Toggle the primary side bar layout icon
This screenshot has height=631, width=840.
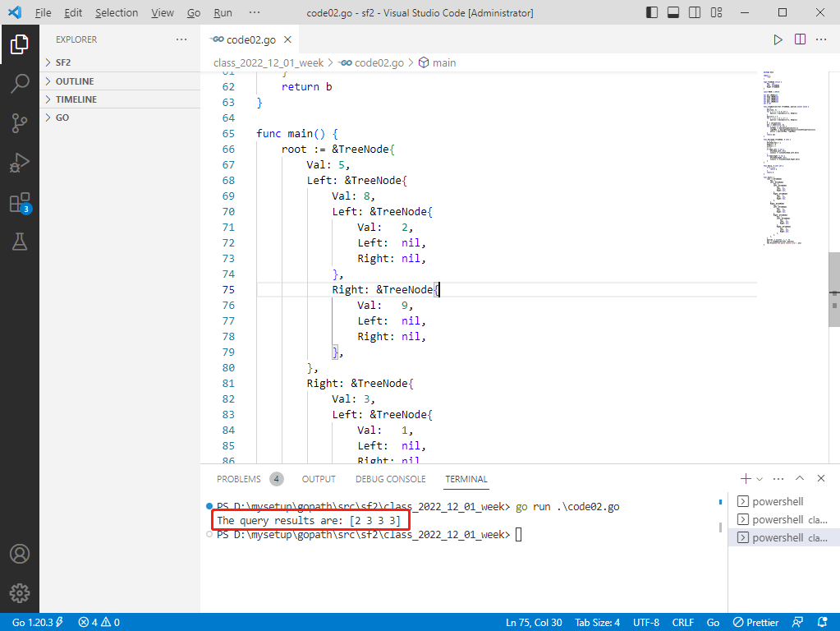tap(652, 12)
